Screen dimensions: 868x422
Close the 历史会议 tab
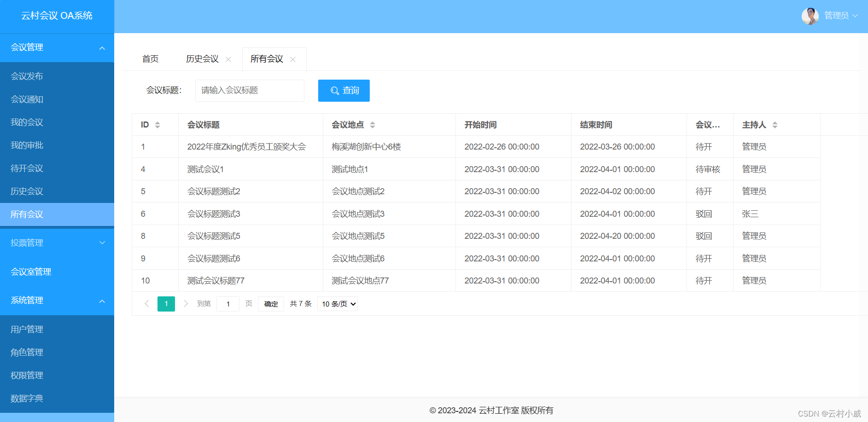tap(229, 59)
